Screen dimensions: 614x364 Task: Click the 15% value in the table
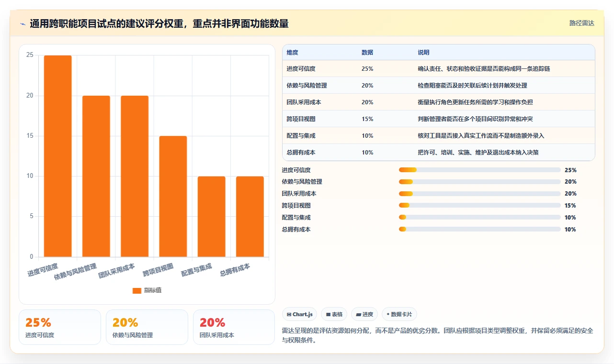coord(367,119)
